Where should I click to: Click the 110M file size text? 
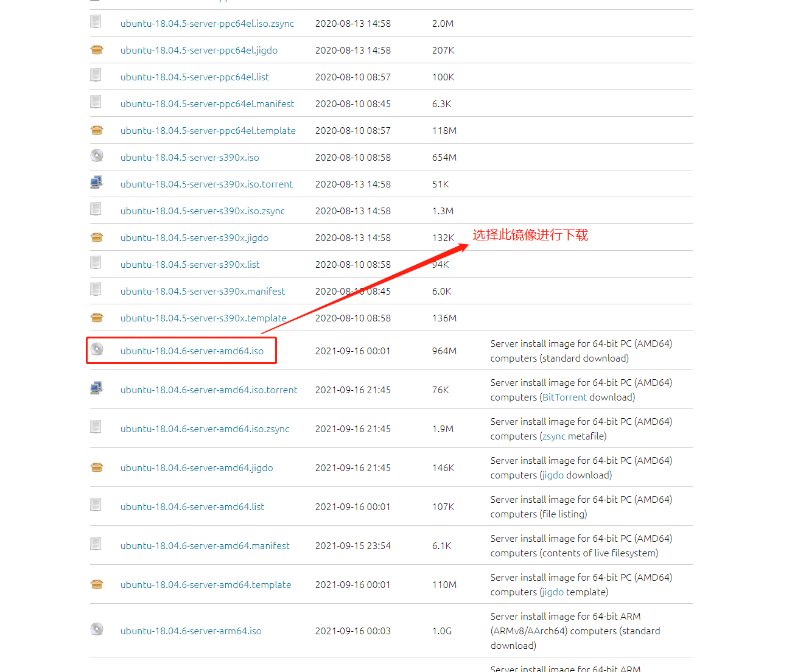[444, 585]
